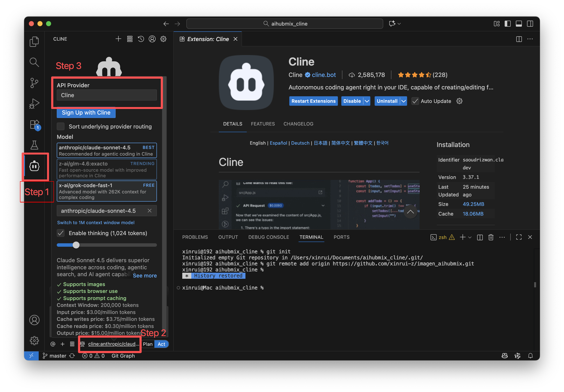Open Cline task history clock icon
This screenshot has width=564, height=392.
point(141,39)
